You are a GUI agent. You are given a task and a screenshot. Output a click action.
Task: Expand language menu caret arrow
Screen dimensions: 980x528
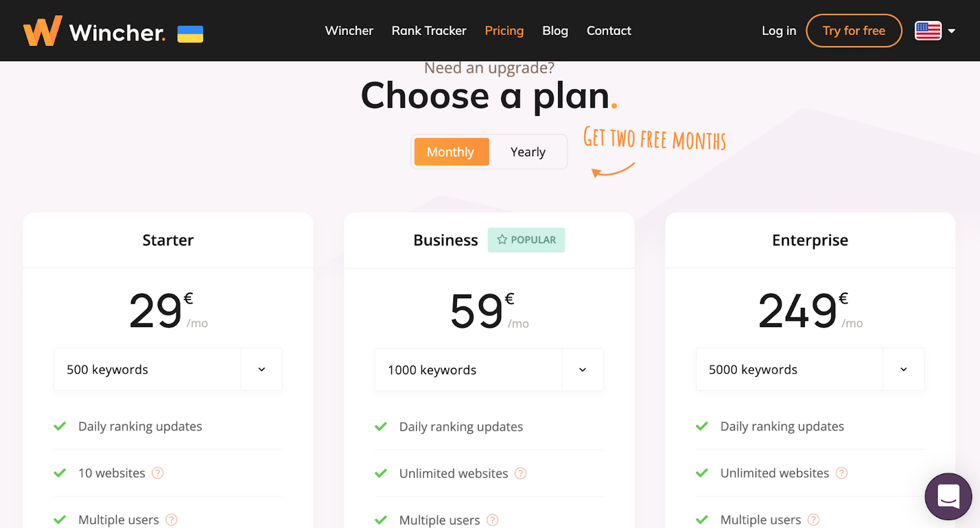coord(951,31)
